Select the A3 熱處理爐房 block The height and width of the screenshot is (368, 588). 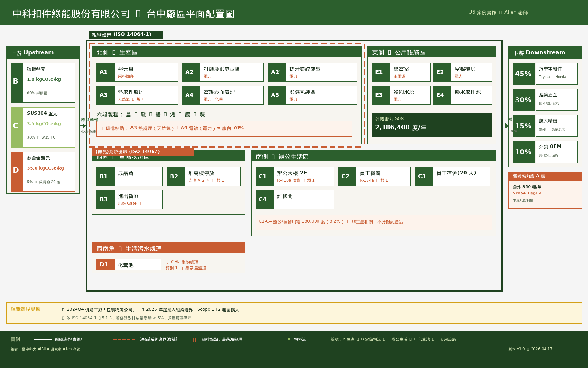pyautogui.click(x=137, y=95)
